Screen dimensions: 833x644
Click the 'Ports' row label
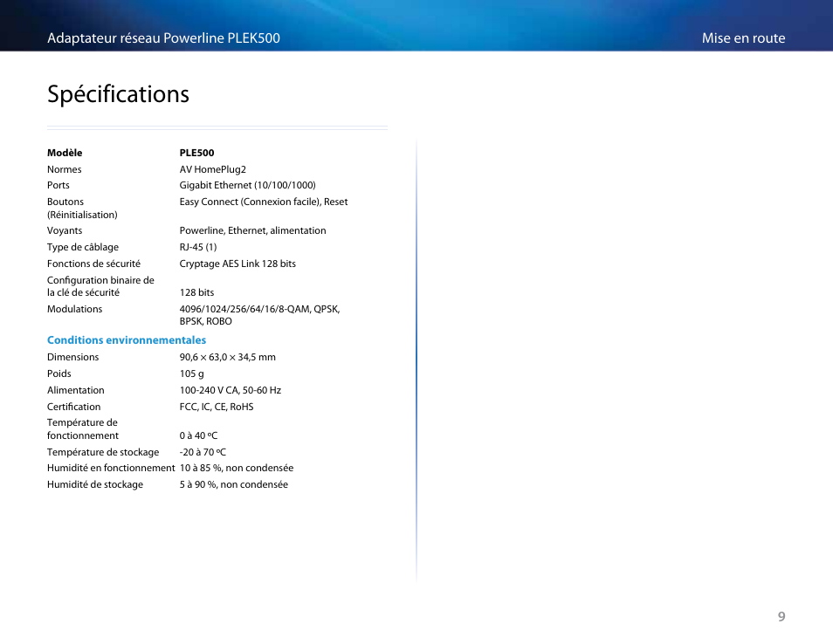point(59,185)
